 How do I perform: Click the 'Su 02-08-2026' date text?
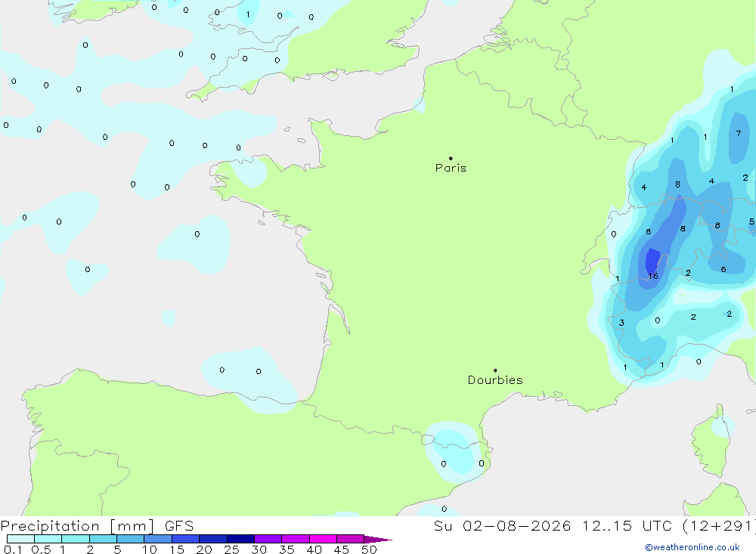(x=502, y=525)
